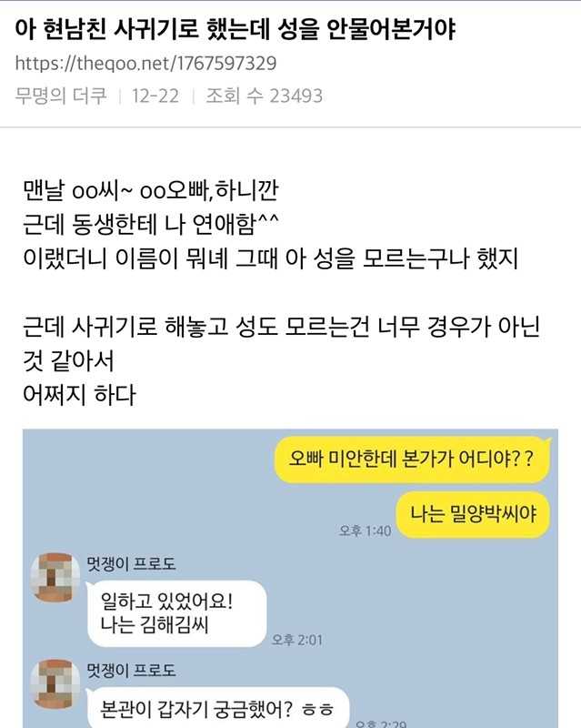Tap the first 멋쟁이 프로도 sender name
The width and height of the screenshot is (581, 728).
pyautogui.click(x=131, y=563)
